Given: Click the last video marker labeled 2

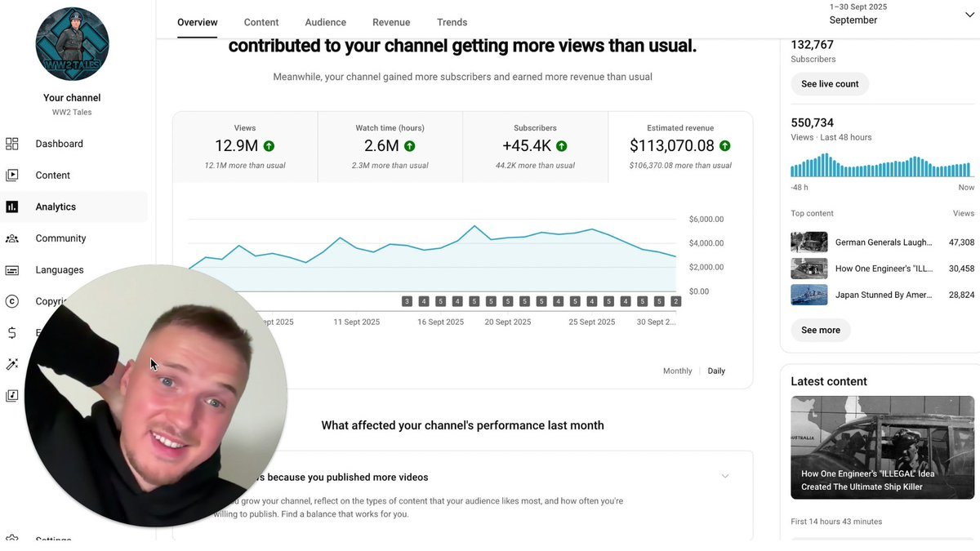Looking at the screenshot, I should 675,301.
